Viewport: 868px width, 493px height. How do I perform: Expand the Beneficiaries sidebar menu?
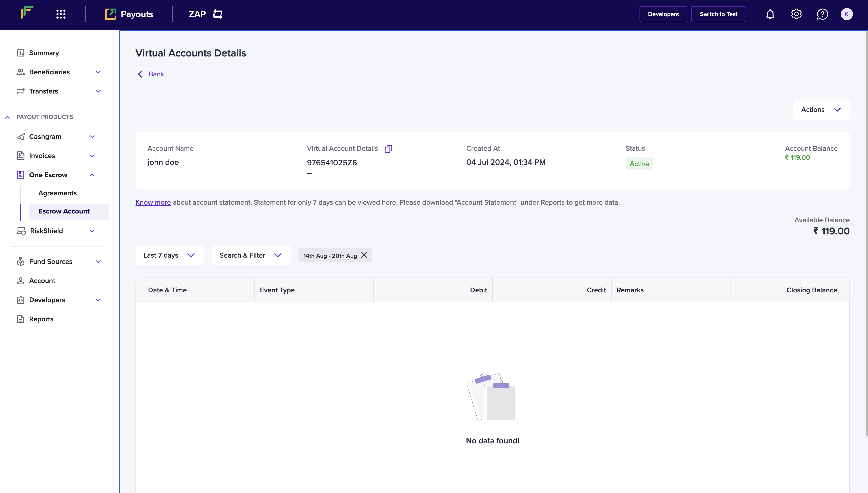98,72
